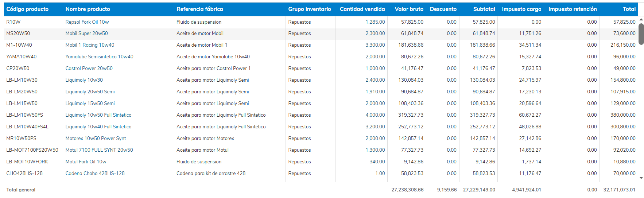Viewport: 644px width, 198px height.
Task: Click quantity sold 1,285.00 for R10W
Action: 375,22
